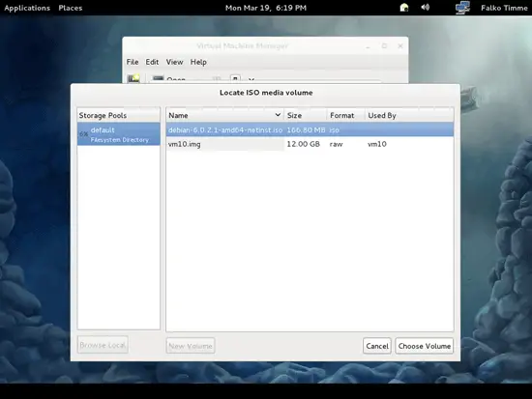Select the default storage pool entry
This screenshot has width=532, height=399.
pos(118,134)
